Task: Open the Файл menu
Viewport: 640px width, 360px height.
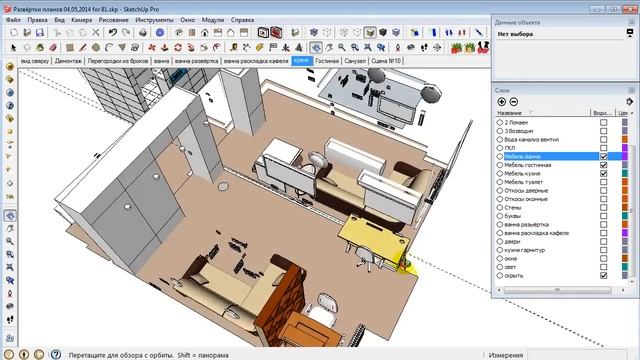Action: (x=13, y=20)
